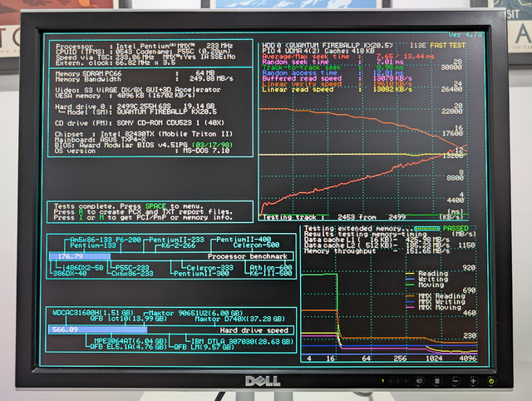This screenshot has height=401, width=532.
Task: Push the monitor's minus button
Action: click(456, 381)
